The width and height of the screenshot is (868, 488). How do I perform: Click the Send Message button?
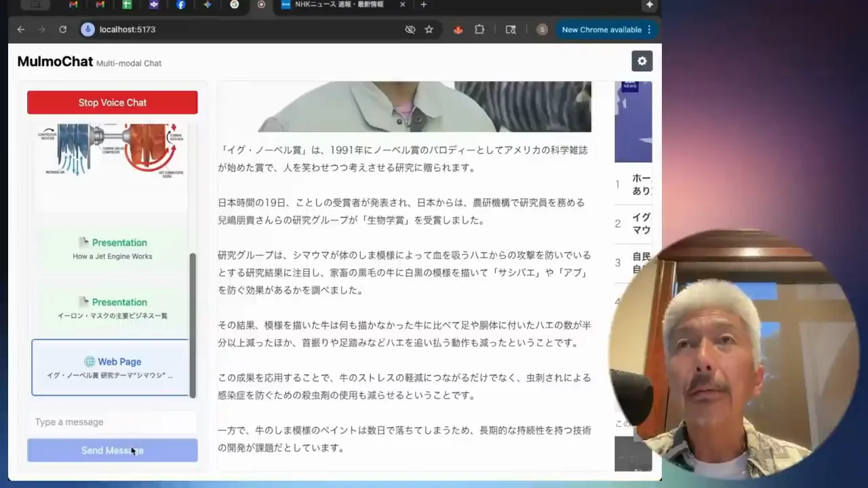[x=113, y=450]
